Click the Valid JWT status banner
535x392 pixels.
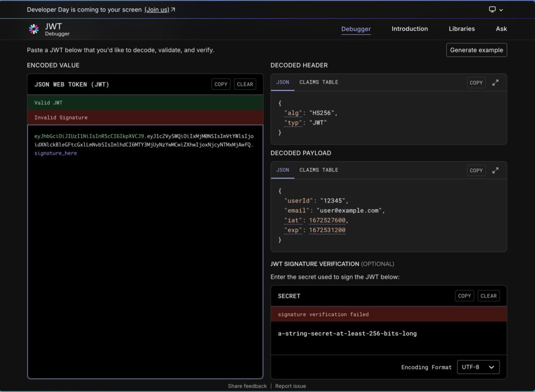point(145,103)
